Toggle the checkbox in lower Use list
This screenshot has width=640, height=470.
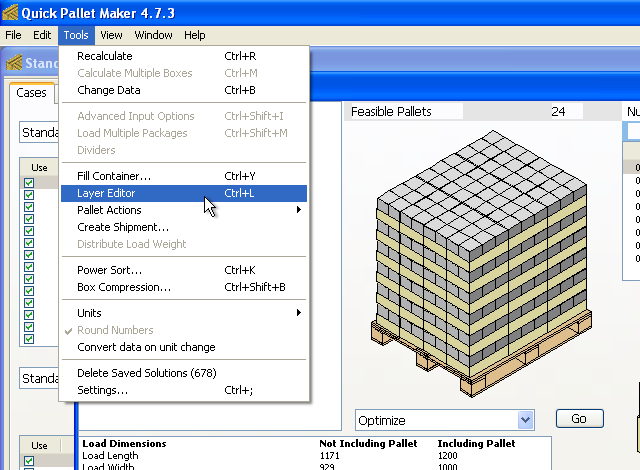tap(29, 461)
